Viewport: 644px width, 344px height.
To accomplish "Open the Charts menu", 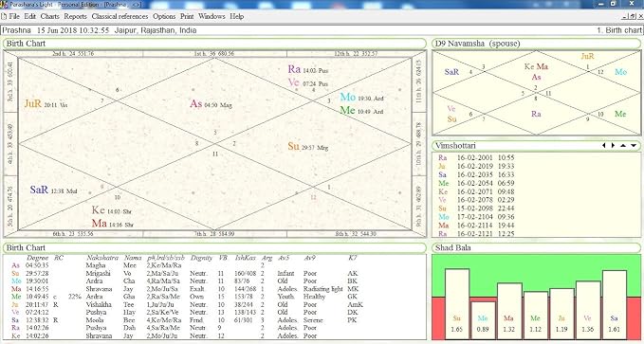I will coord(50,16).
